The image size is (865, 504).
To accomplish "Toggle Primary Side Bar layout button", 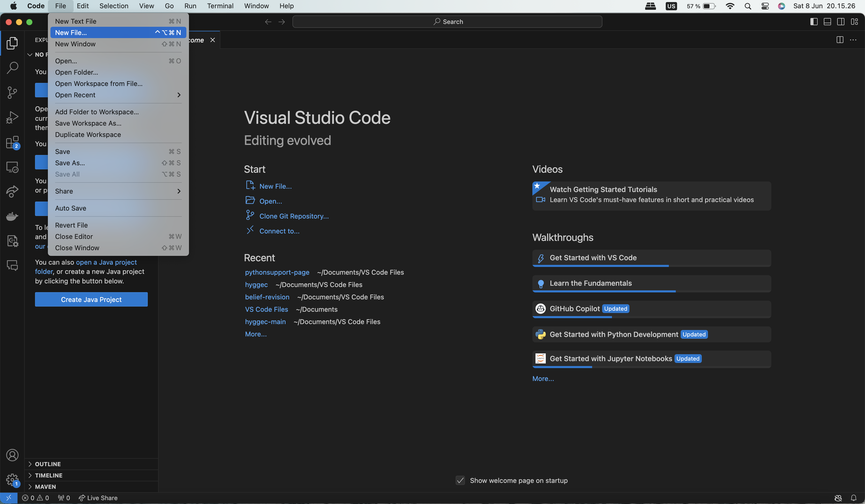I will [814, 22].
